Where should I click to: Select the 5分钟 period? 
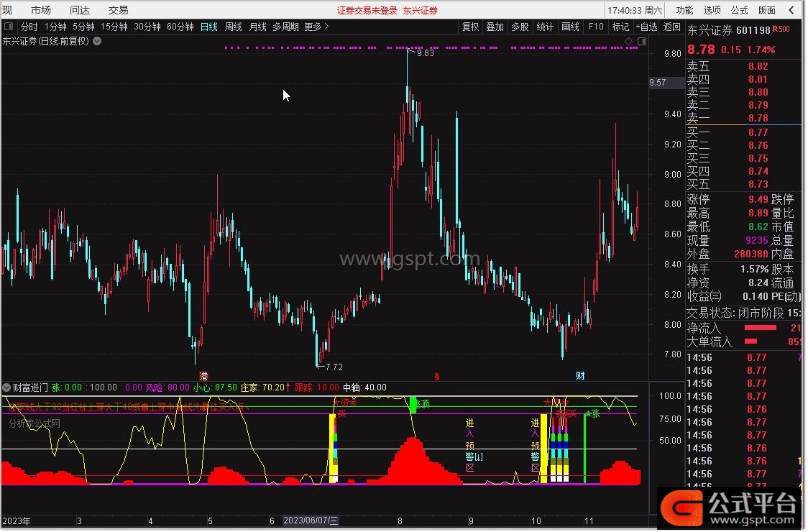click(83, 27)
